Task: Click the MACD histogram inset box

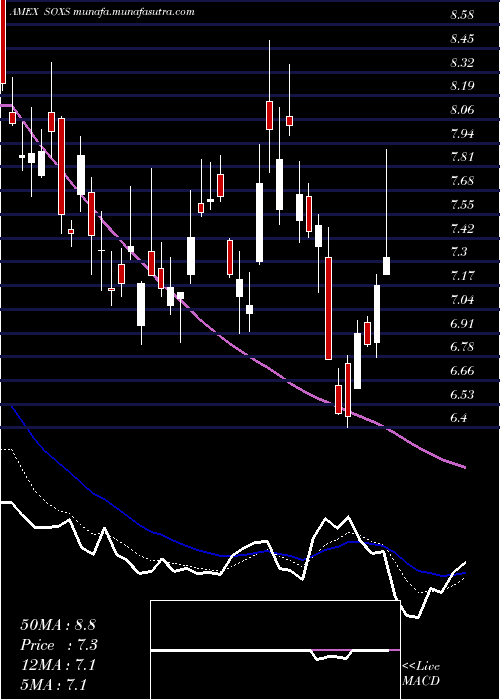Action: tap(275, 650)
